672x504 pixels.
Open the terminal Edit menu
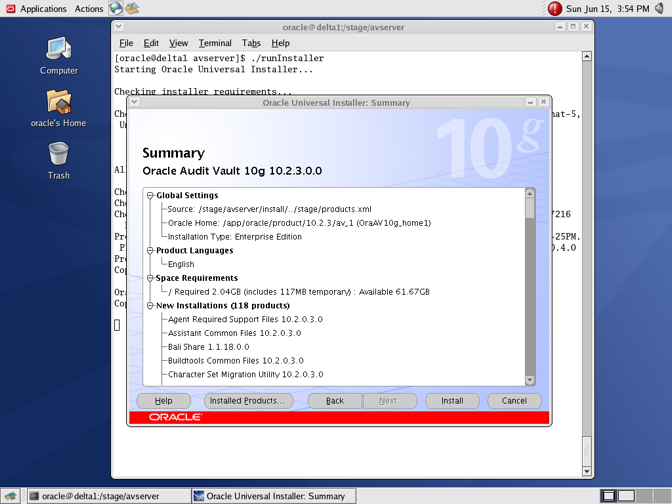[151, 43]
